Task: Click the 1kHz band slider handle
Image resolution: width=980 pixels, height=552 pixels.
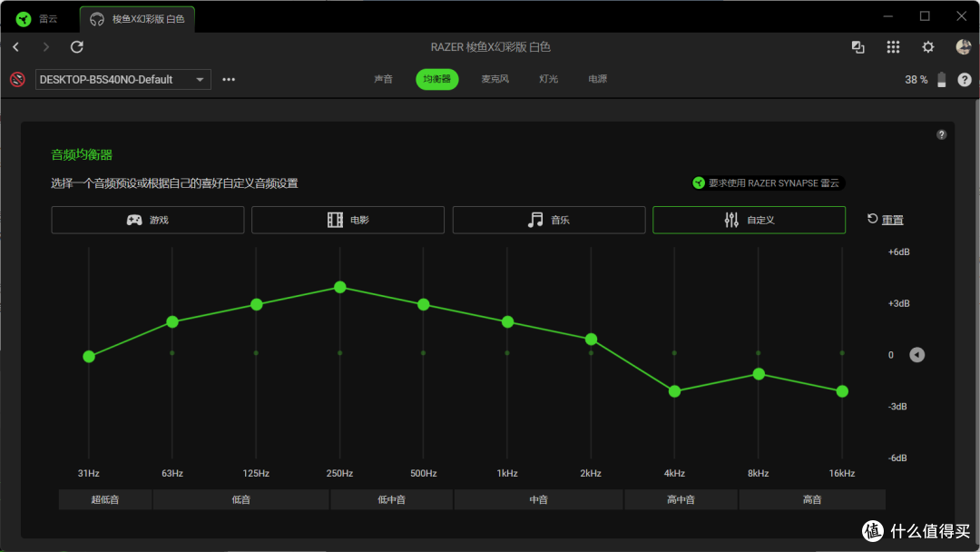Action: (507, 322)
